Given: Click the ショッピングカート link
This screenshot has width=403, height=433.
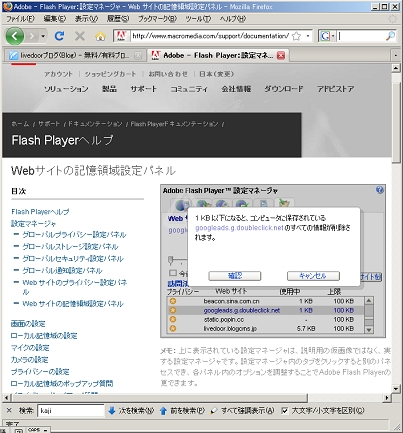Looking at the screenshot, I should [110, 74].
